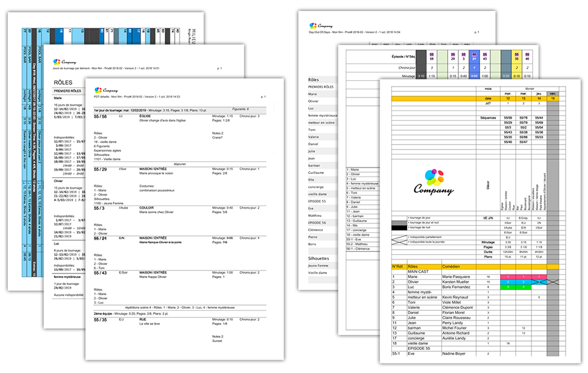Select the 'combinaison poussiéreux' costume note
Image resolution: width=588 pixels, height=373 pixels.
(x=156, y=191)
